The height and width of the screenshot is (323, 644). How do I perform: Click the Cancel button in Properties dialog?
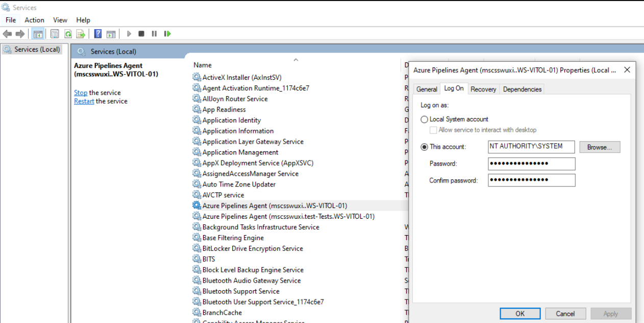[x=565, y=314]
